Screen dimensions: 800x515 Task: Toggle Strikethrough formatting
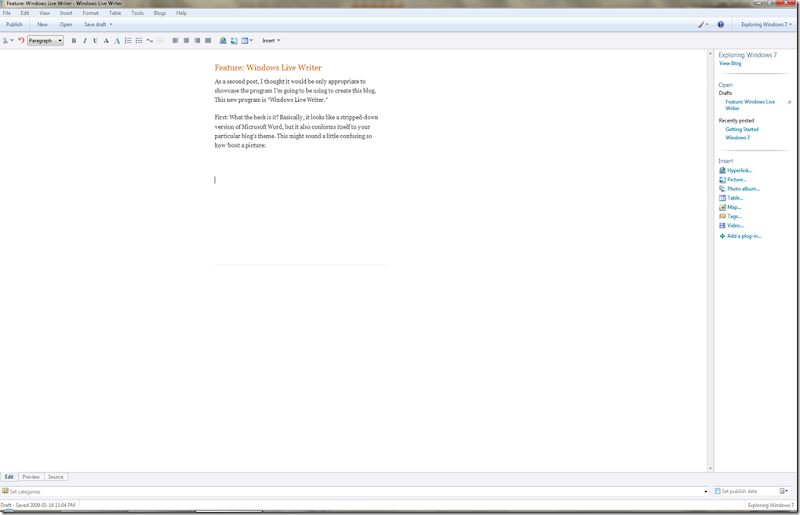pyautogui.click(x=106, y=40)
